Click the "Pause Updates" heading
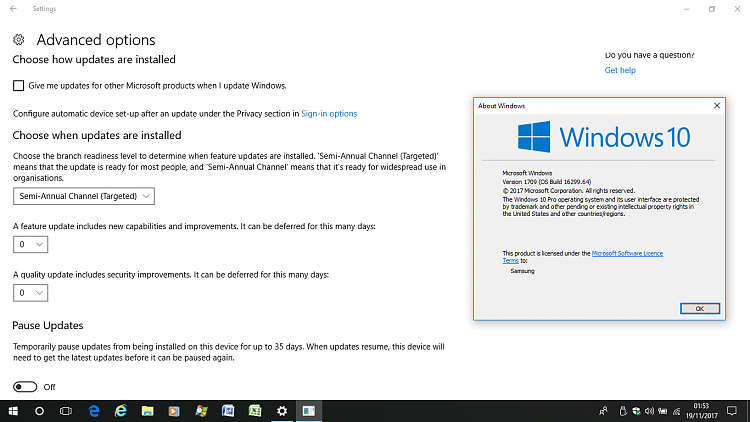 point(48,325)
